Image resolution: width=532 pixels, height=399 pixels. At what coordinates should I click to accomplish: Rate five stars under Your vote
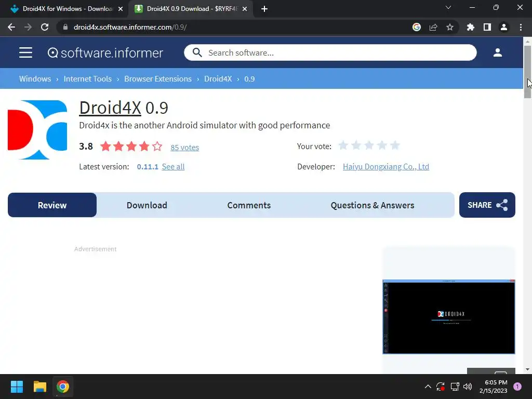pos(395,145)
